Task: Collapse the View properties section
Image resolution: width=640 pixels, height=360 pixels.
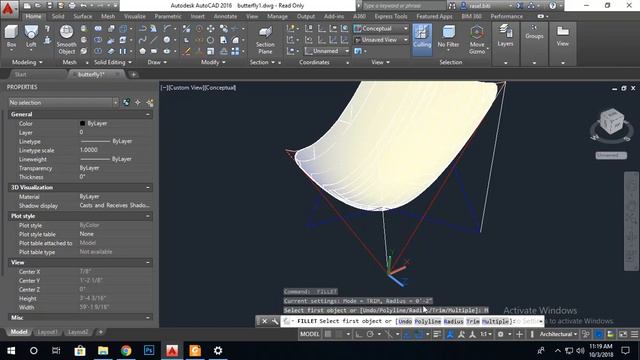Action: tap(148, 262)
